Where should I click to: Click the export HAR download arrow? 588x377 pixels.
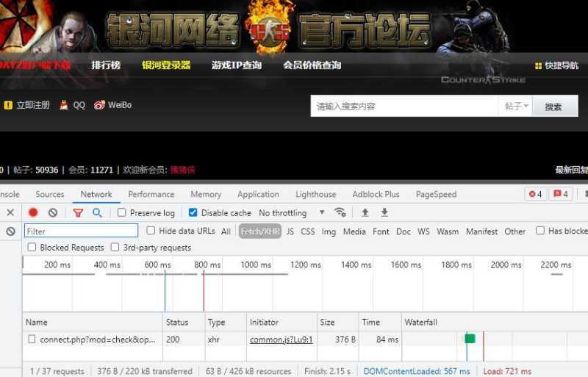click(x=384, y=212)
